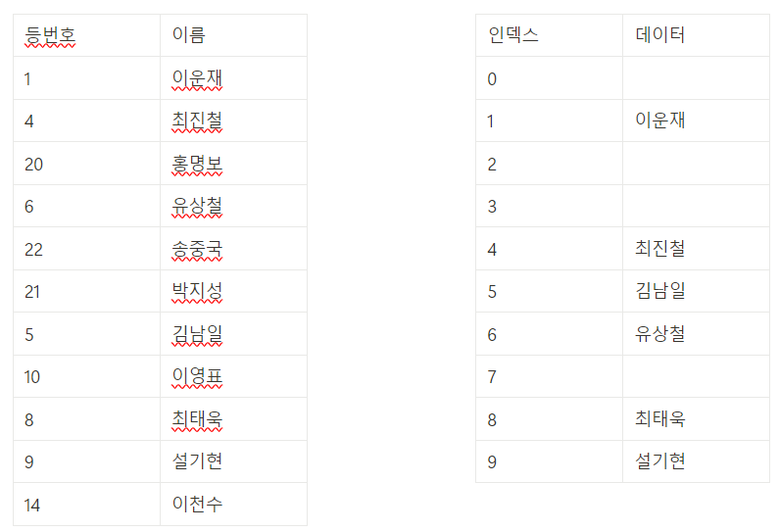Place cursor in the 이영표 cell
779x532 pixels.
point(197,376)
